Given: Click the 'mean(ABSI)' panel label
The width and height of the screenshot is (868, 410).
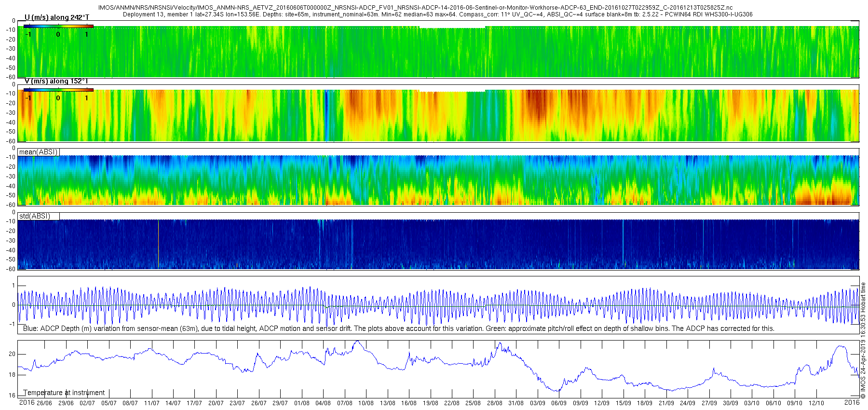Looking at the screenshot, I should (38, 152).
